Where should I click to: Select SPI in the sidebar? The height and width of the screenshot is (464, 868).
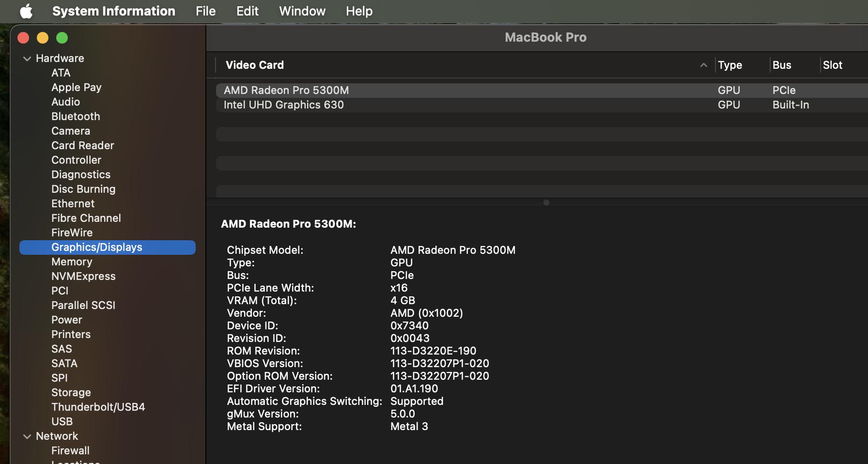[x=60, y=378]
